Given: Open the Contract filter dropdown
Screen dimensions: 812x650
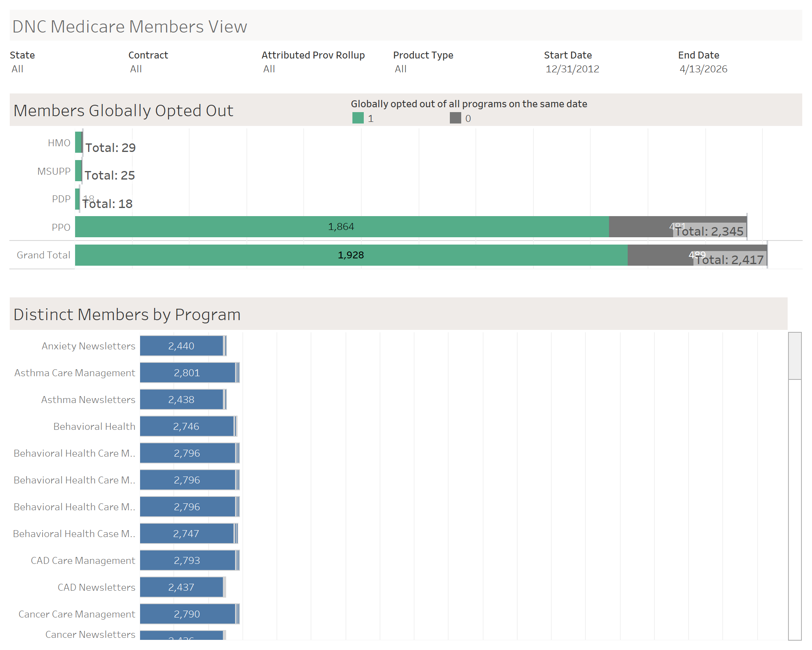Looking at the screenshot, I should [x=136, y=69].
